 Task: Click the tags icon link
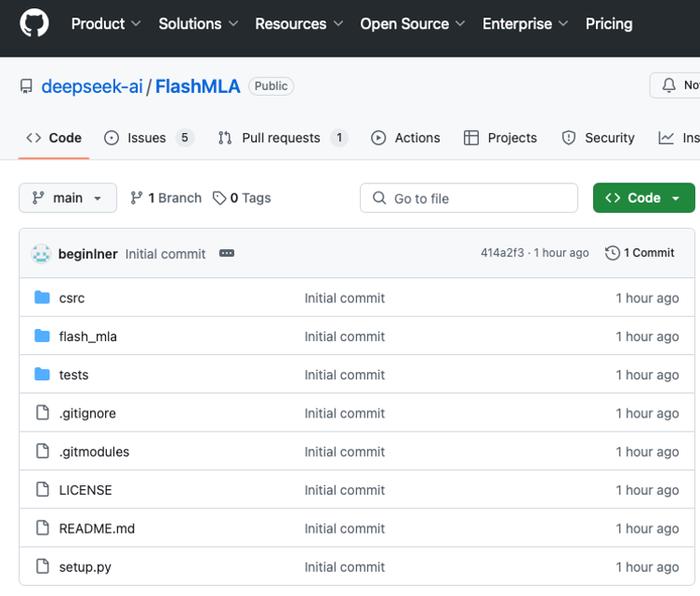[220, 198]
